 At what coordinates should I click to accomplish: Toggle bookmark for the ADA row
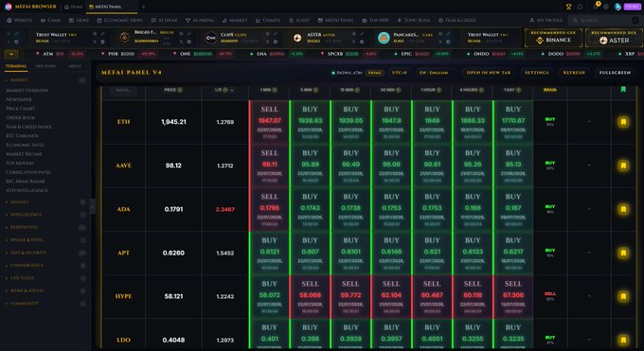coord(623,209)
